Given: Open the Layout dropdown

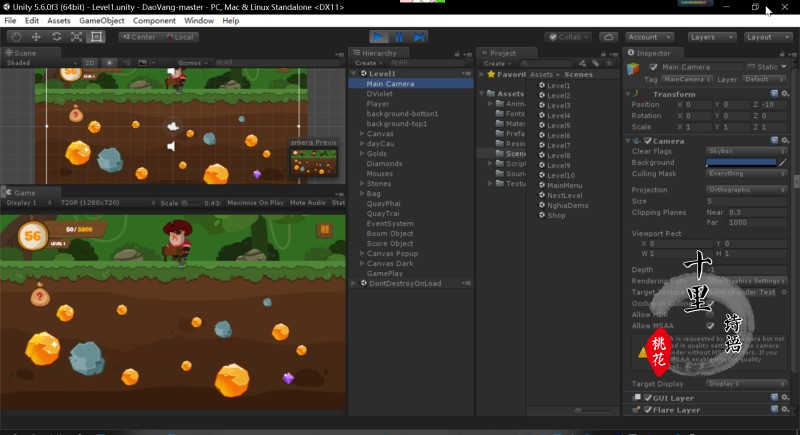Looking at the screenshot, I should [x=767, y=37].
